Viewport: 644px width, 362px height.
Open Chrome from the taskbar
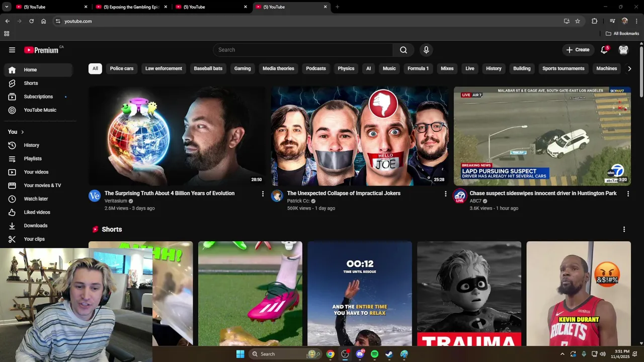330,354
